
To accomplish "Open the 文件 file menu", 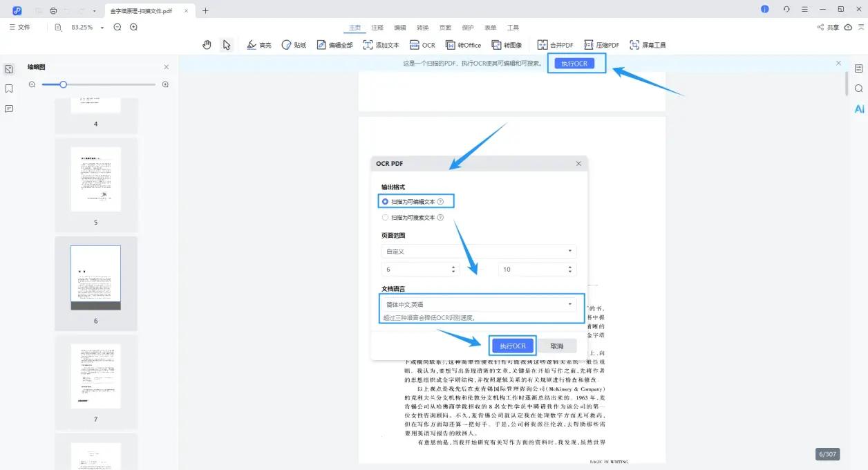I will 20,27.
